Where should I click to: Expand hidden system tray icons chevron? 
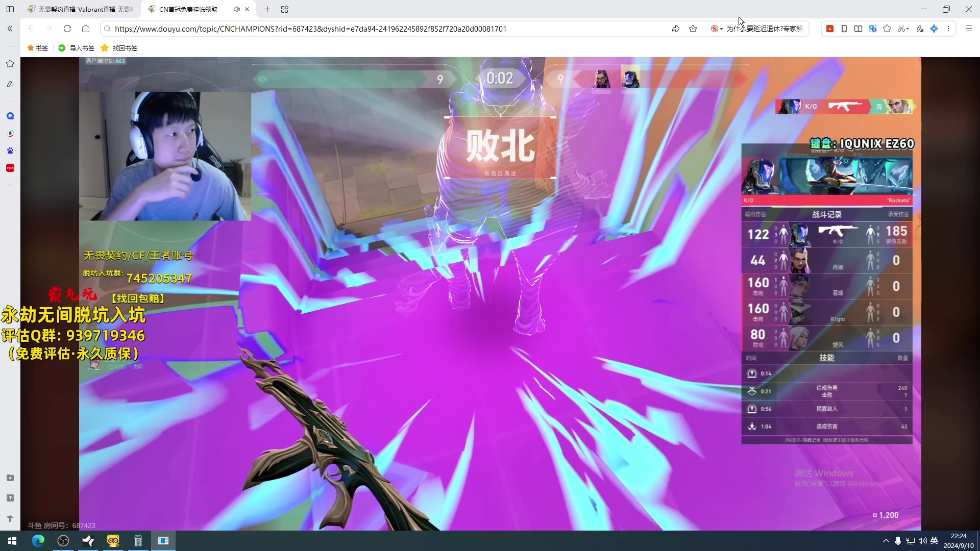(x=886, y=541)
